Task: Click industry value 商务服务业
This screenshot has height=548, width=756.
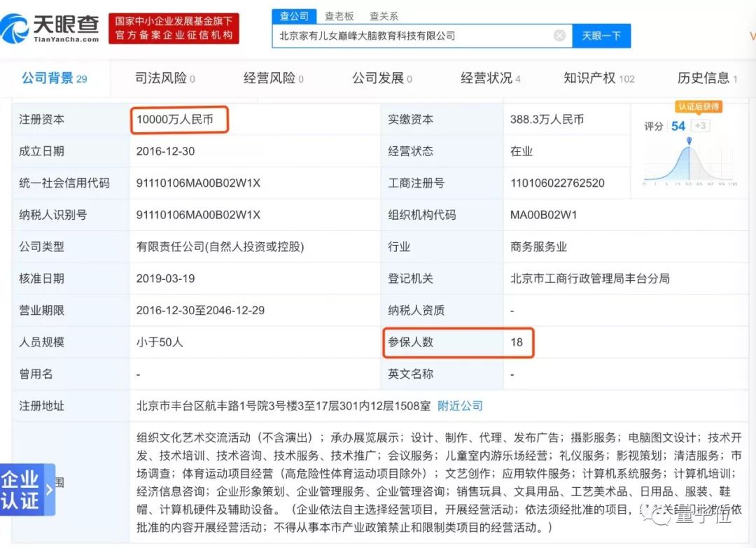Action: coord(538,247)
